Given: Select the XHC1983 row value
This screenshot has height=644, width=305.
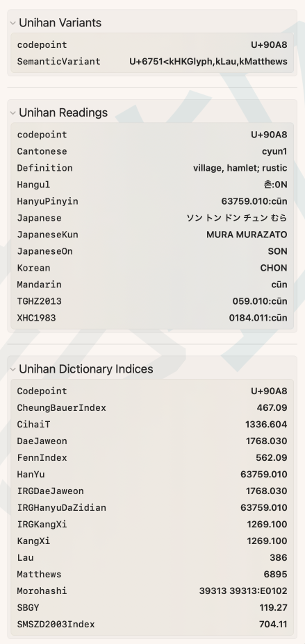Looking at the screenshot, I should tap(258, 318).
